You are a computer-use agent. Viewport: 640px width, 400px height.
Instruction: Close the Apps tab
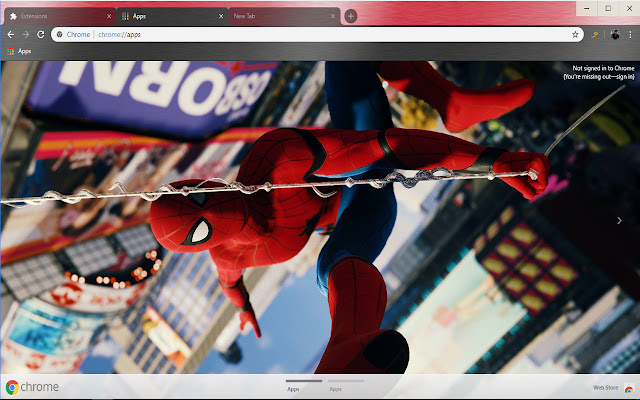[x=221, y=16]
